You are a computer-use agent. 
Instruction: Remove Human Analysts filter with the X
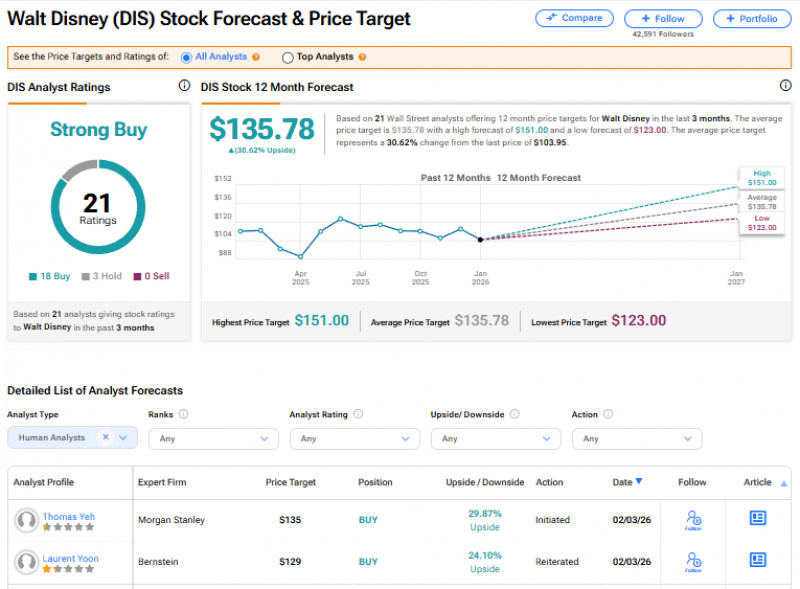point(105,438)
